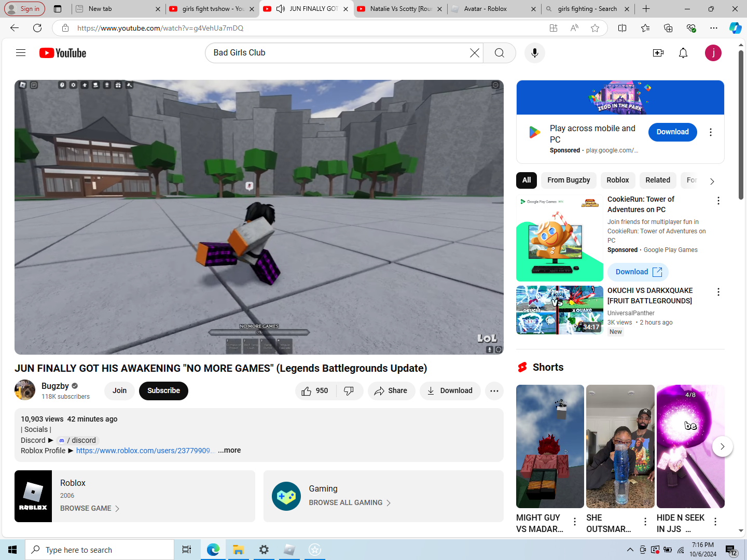Viewport: 747px width, 560px height.
Task: Open Edge favorites list
Action: click(645, 28)
